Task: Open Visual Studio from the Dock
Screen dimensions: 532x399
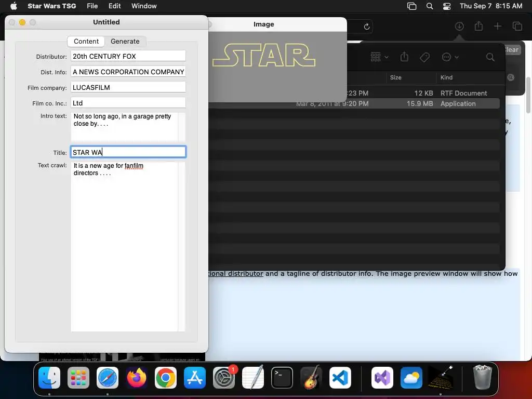Action: pyautogui.click(x=382, y=377)
